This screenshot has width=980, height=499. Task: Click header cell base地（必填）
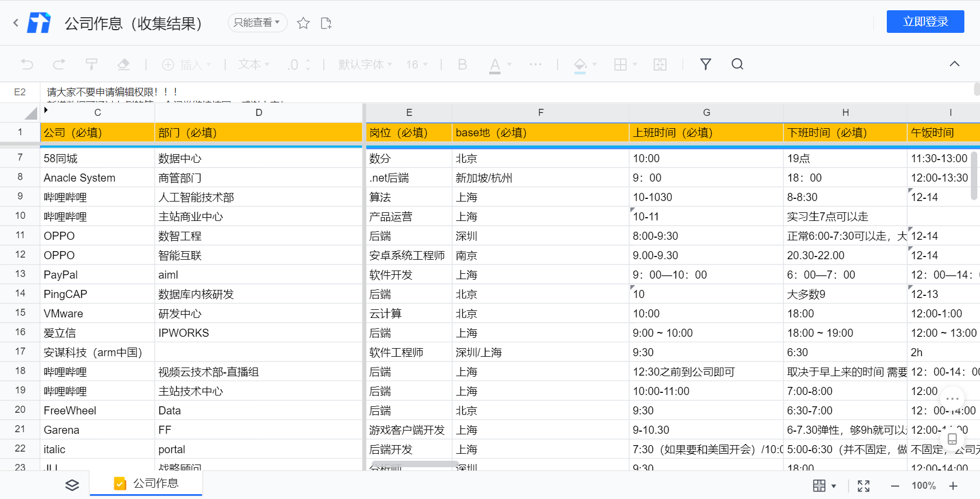pos(541,133)
